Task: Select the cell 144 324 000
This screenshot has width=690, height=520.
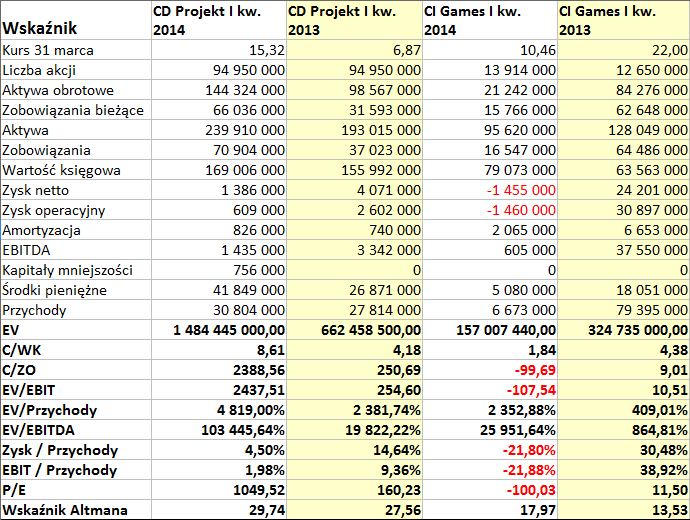Action: click(x=219, y=90)
